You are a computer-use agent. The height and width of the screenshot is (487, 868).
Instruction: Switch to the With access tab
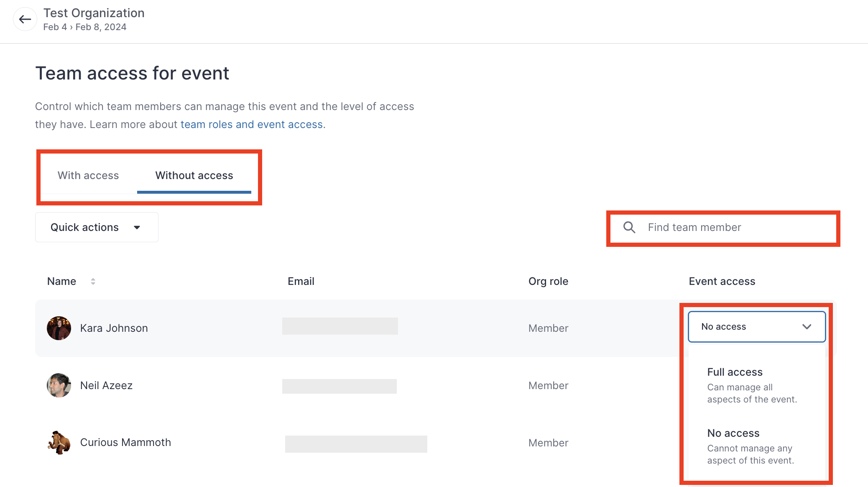pos(88,175)
